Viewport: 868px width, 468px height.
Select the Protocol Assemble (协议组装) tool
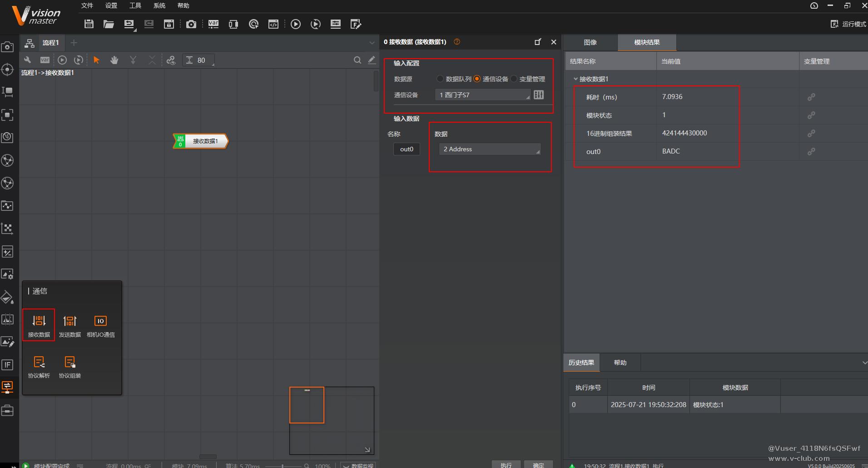tap(70, 367)
